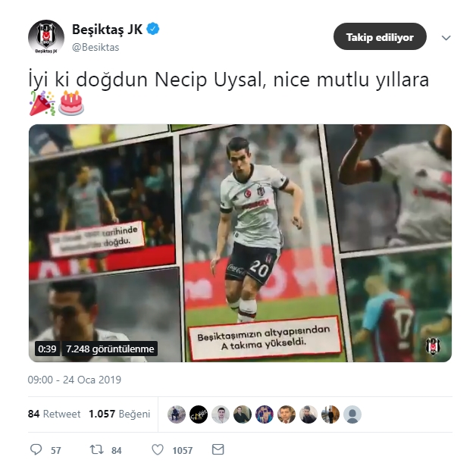Click the black logo liker avatar
The image size is (476, 466).
pyautogui.click(x=199, y=414)
